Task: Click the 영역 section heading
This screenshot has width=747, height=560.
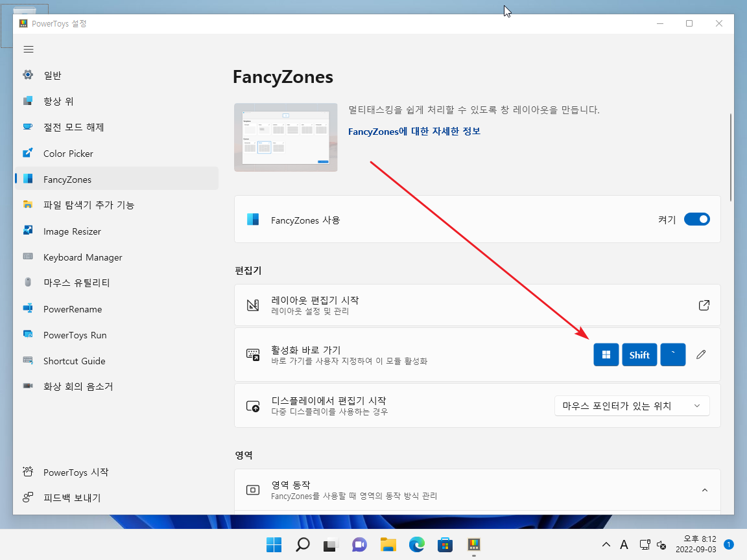Action: 244,455
